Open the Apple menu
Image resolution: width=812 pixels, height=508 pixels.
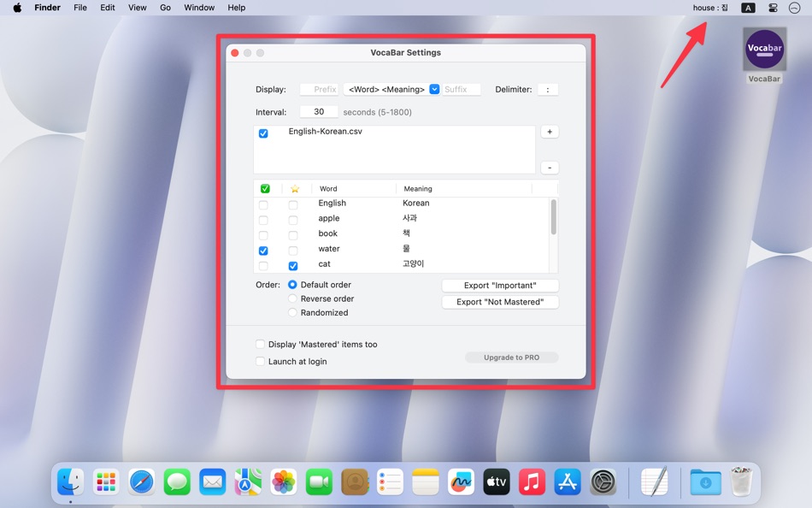[x=17, y=8]
